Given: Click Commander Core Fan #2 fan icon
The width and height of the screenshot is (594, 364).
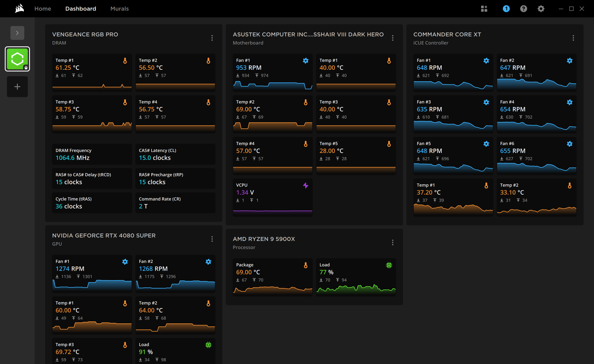Looking at the screenshot, I should click(x=570, y=61).
